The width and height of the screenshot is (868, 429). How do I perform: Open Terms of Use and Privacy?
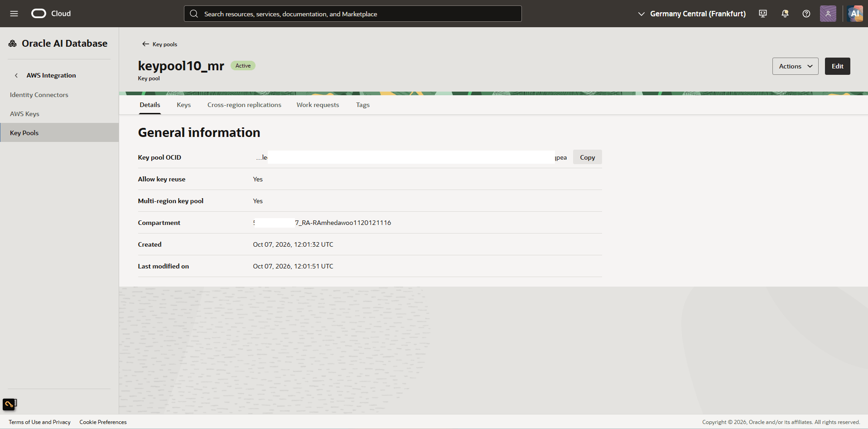39,422
